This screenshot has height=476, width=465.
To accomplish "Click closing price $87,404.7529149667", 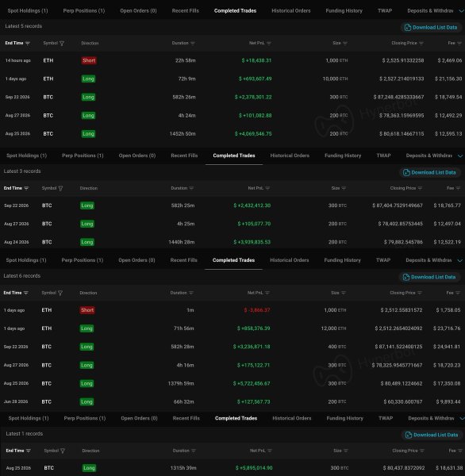I will click(x=398, y=205).
